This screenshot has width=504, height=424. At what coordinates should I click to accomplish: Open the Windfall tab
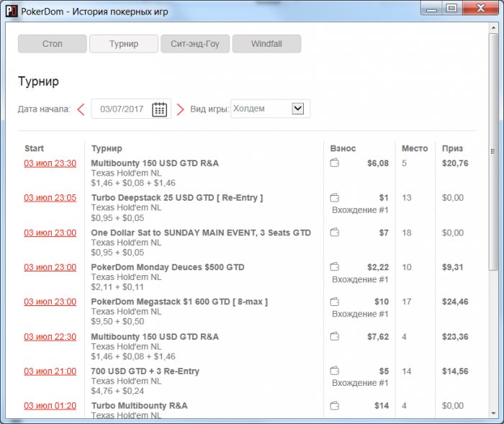267,44
